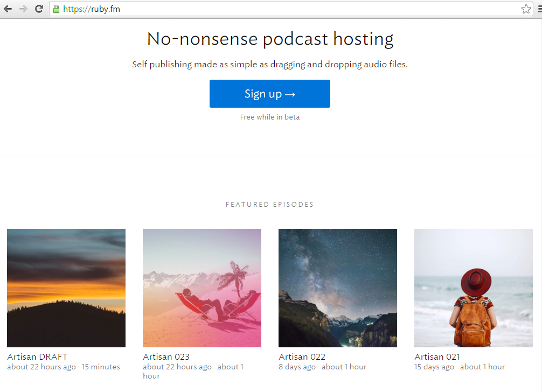Screen dimensions: 542x392
Task: Click the FEATURED EPISODES heading
Action: click(269, 204)
